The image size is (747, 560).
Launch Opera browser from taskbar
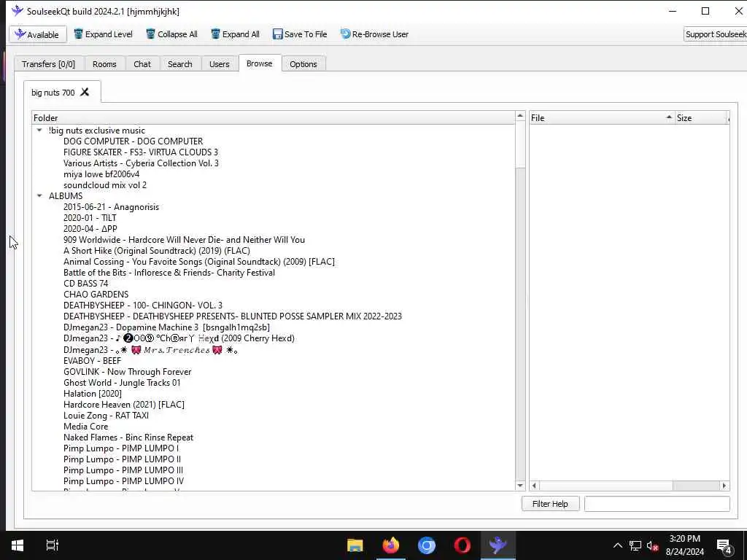click(462, 545)
